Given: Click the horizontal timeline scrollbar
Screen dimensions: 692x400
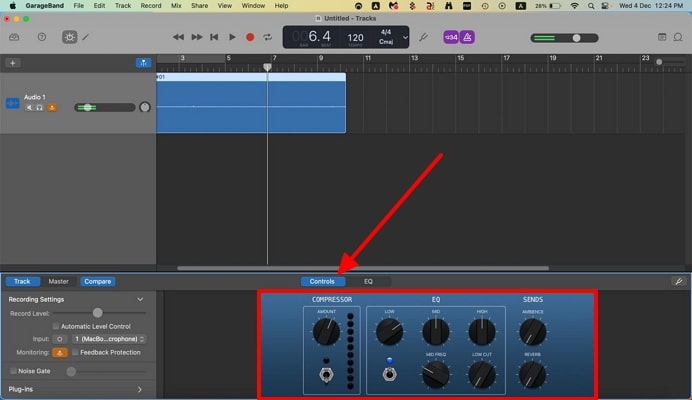Looking at the screenshot, I should click(363, 268).
